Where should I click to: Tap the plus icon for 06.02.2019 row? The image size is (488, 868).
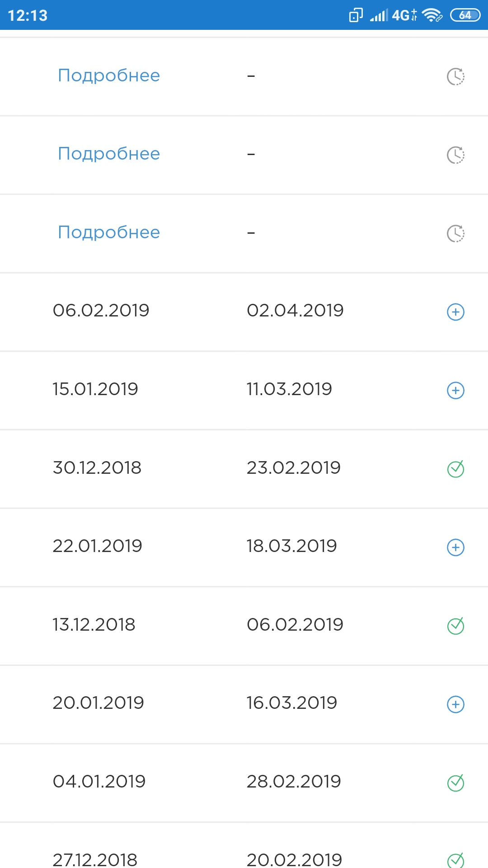455,312
